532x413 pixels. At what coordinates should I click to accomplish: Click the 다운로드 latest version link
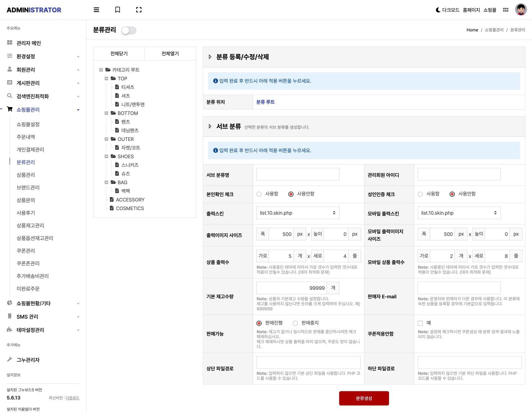[72, 398]
